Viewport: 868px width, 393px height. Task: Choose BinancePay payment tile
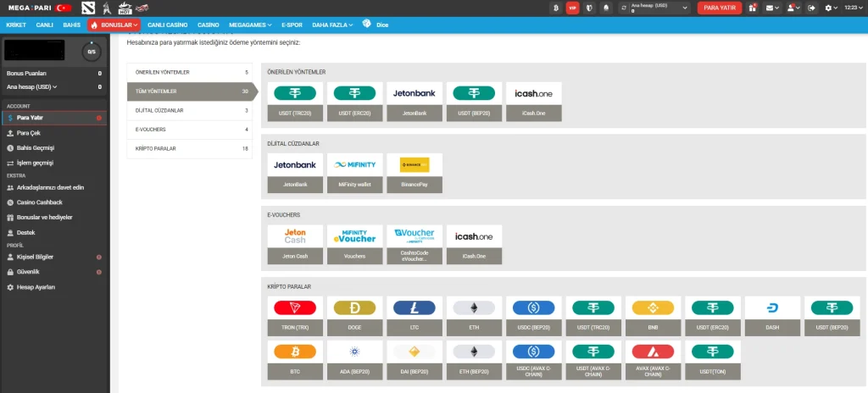(414, 174)
